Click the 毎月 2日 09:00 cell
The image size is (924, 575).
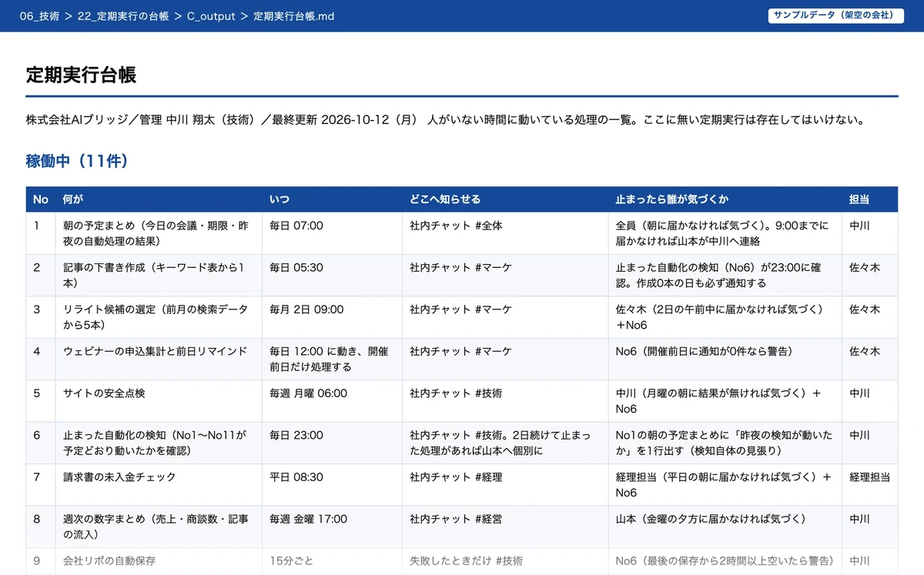tap(332, 316)
